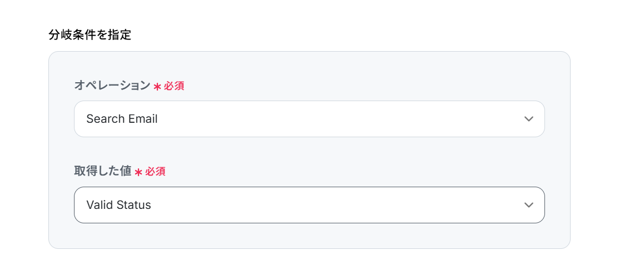
Task: Click the red asterisk beside オペレーション
Action: [x=157, y=87]
